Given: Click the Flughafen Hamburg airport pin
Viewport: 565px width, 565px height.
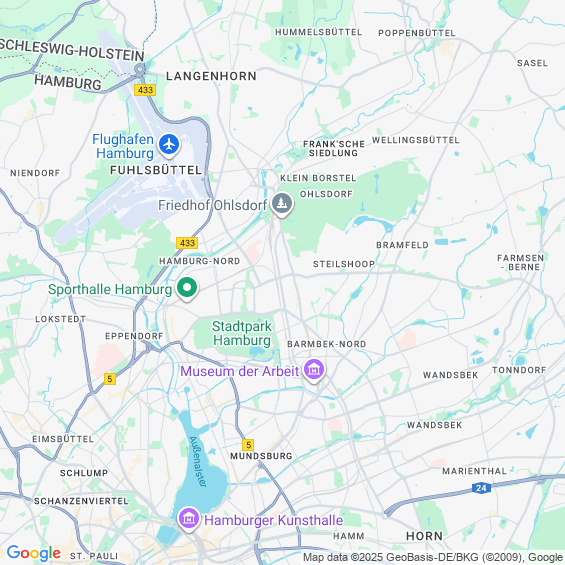Looking at the screenshot, I should [x=169, y=146].
